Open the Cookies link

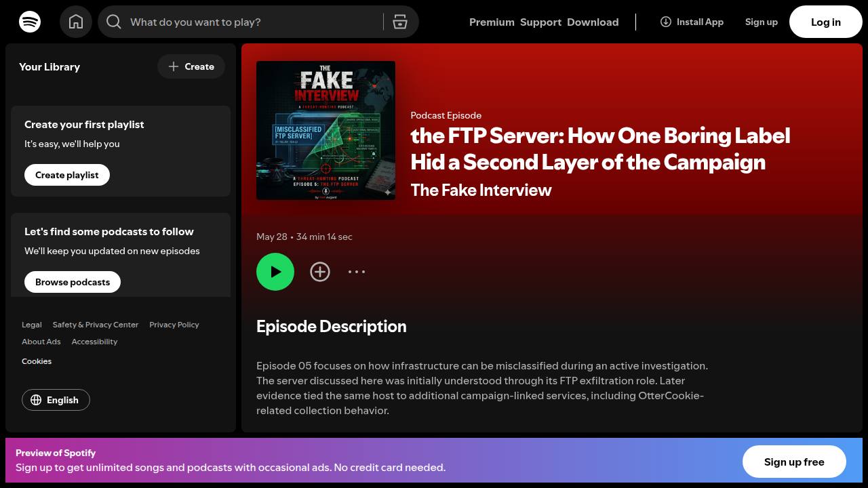point(37,361)
